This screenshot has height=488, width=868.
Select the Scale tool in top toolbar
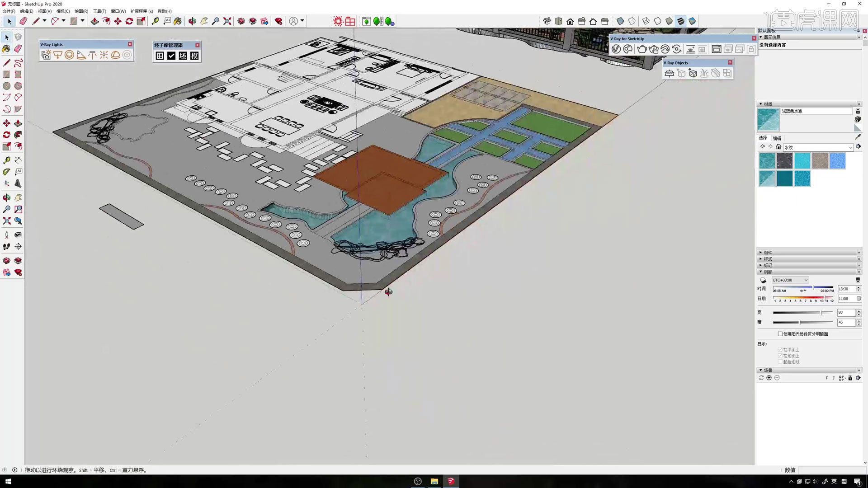141,21
